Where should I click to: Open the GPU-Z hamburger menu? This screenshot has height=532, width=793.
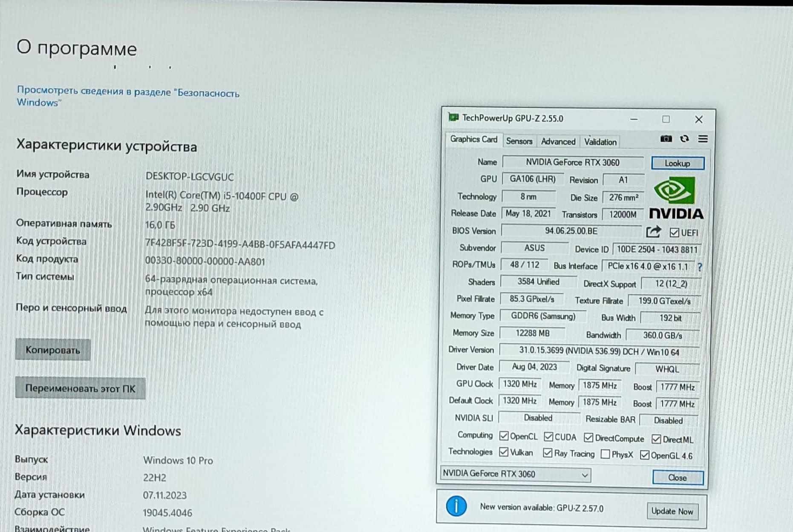[x=703, y=139]
